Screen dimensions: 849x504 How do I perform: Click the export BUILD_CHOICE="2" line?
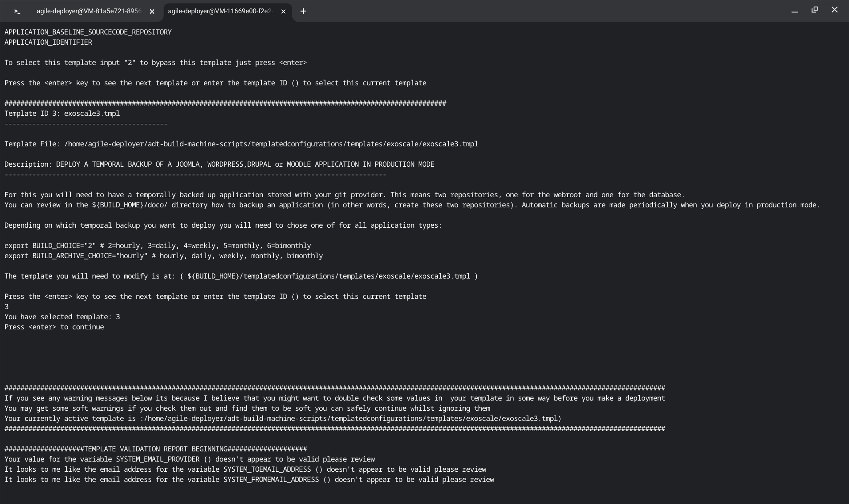point(157,246)
